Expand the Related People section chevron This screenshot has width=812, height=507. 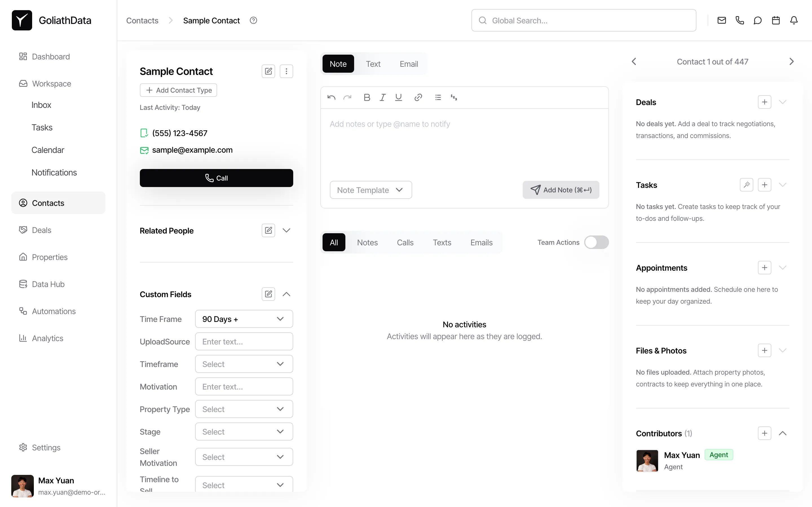(286, 230)
